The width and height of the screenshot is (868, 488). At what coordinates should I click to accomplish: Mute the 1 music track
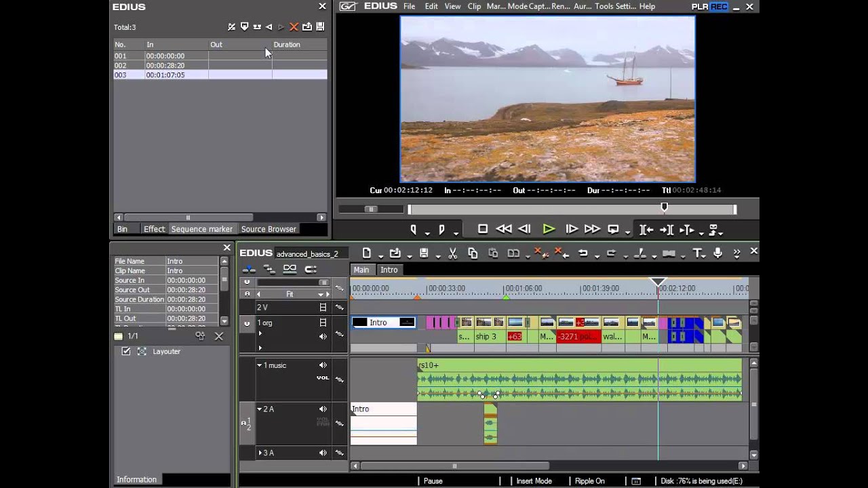[x=323, y=365]
